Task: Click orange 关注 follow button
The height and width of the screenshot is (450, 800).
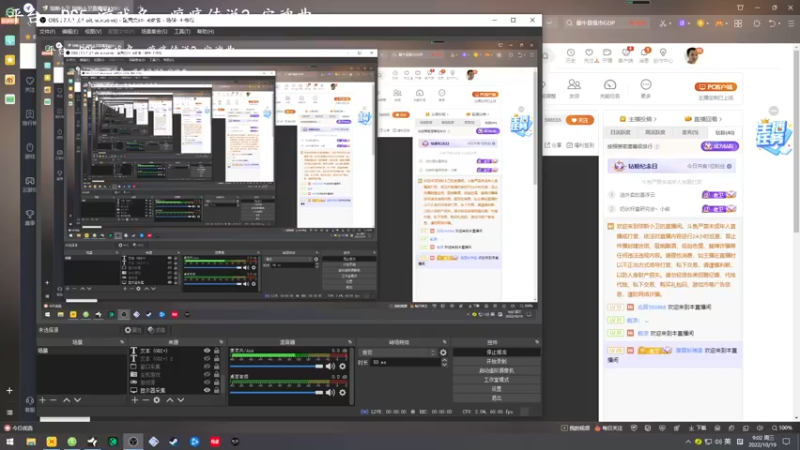Action: 580,120
